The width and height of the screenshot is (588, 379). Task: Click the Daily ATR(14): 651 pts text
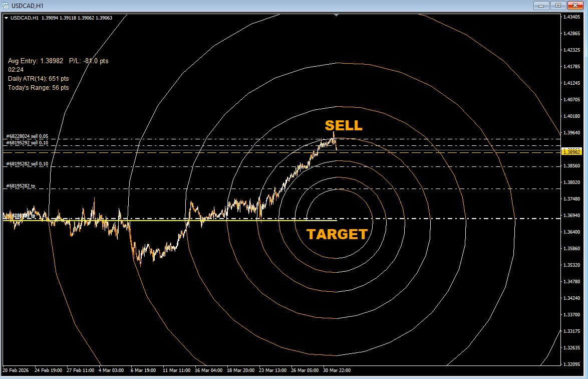point(38,79)
